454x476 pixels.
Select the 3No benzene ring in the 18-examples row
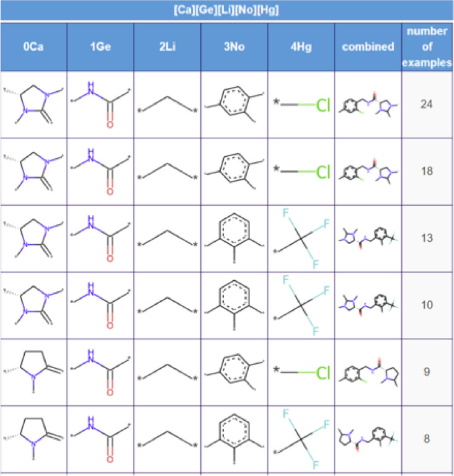[234, 171]
